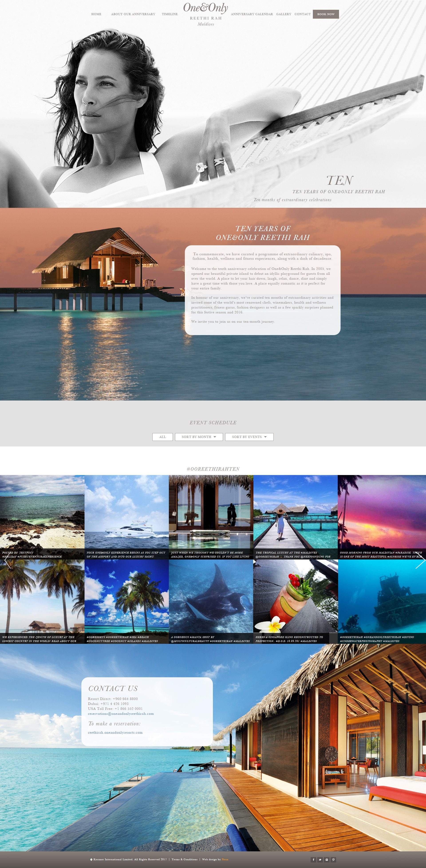Open the couple silhouette villa photo

[x=211, y=517]
